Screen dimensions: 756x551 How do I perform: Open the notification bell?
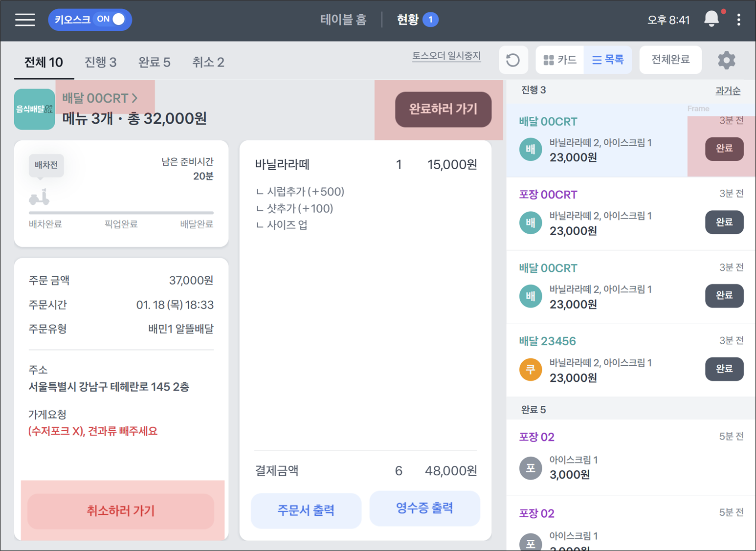pyautogui.click(x=712, y=19)
